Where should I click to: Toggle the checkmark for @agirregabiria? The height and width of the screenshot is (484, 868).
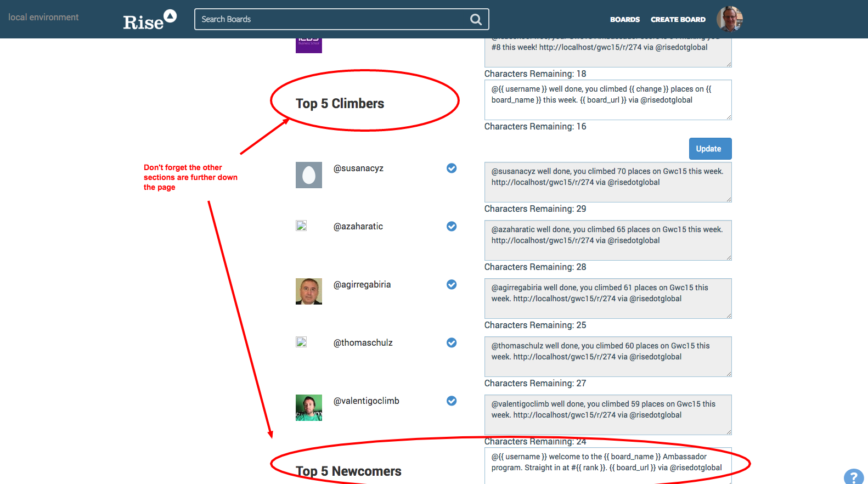click(452, 284)
